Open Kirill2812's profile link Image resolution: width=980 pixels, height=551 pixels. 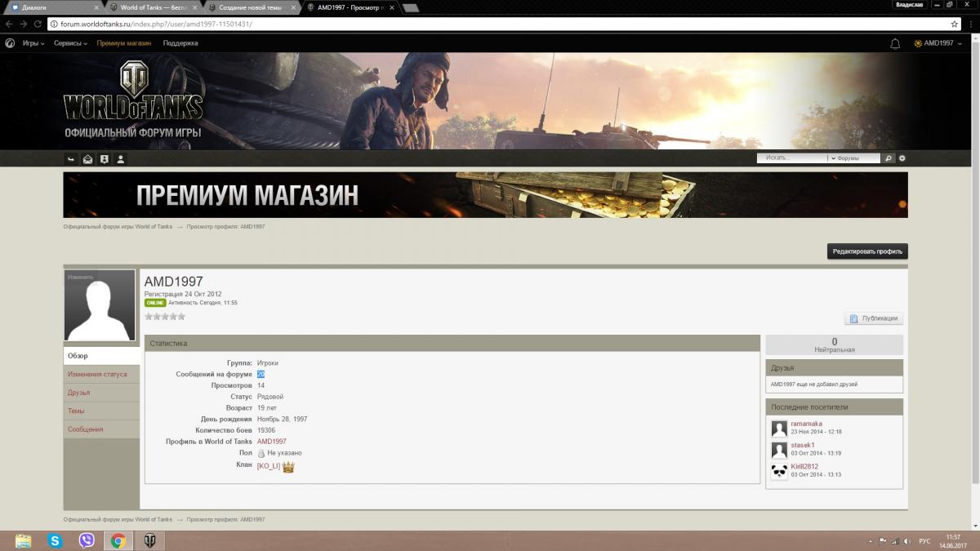[804, 466]
